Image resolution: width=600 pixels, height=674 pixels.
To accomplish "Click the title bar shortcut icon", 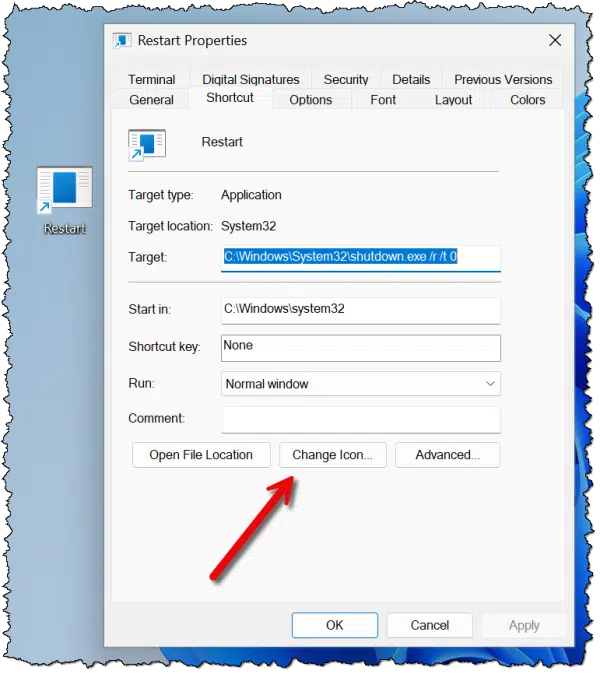I will (x=122, y=41).
